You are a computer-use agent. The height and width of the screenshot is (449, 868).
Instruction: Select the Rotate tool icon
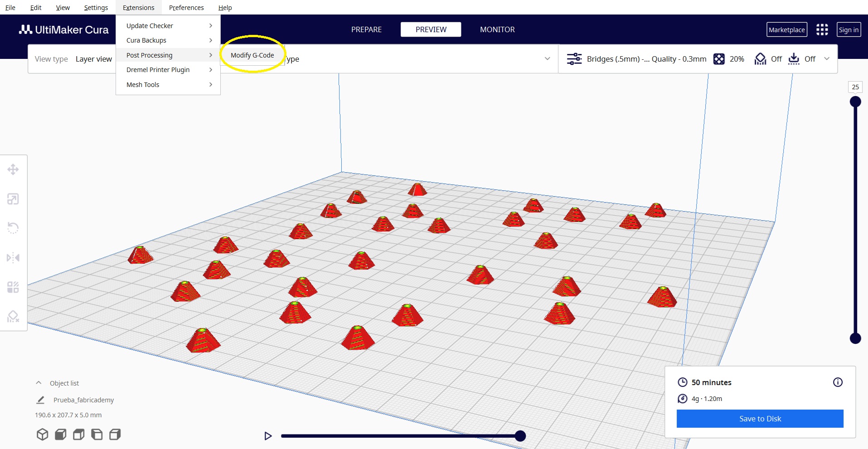13,228
